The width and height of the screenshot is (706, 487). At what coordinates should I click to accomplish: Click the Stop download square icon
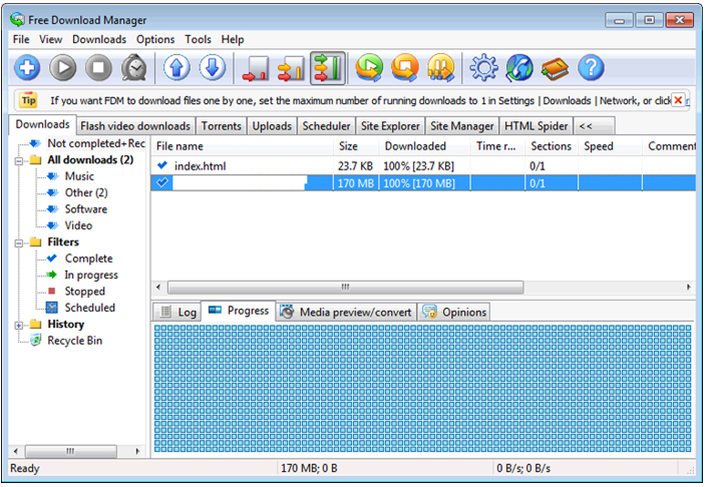[x=98, y=68]
